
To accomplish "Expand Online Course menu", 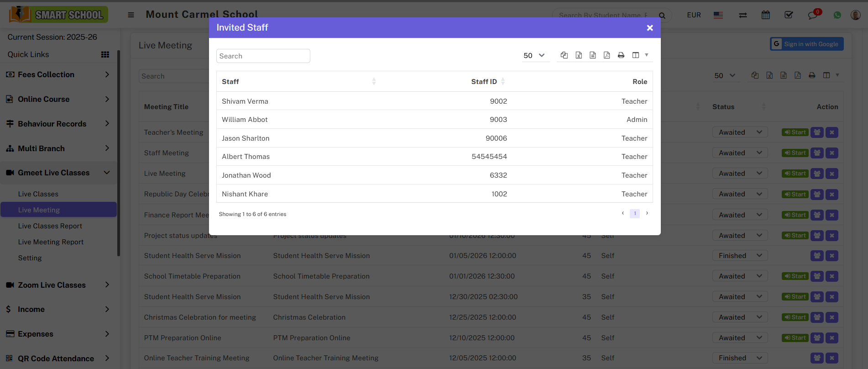I will (58, 99).
